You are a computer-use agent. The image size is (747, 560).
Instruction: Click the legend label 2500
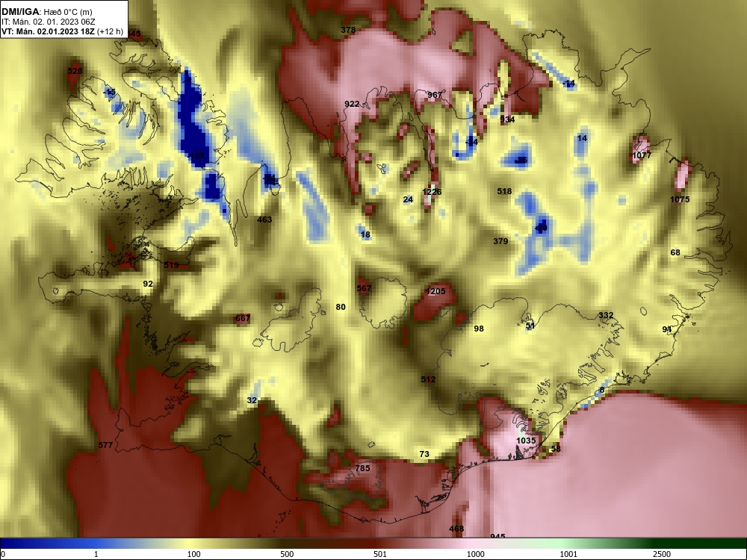click(662, 554)
